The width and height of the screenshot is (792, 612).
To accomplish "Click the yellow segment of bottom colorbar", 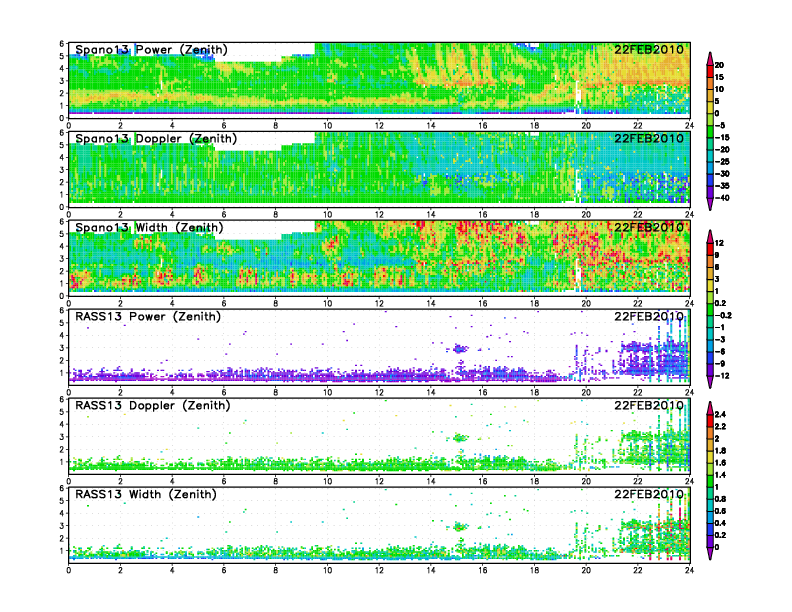I will (x=710, y=457).
